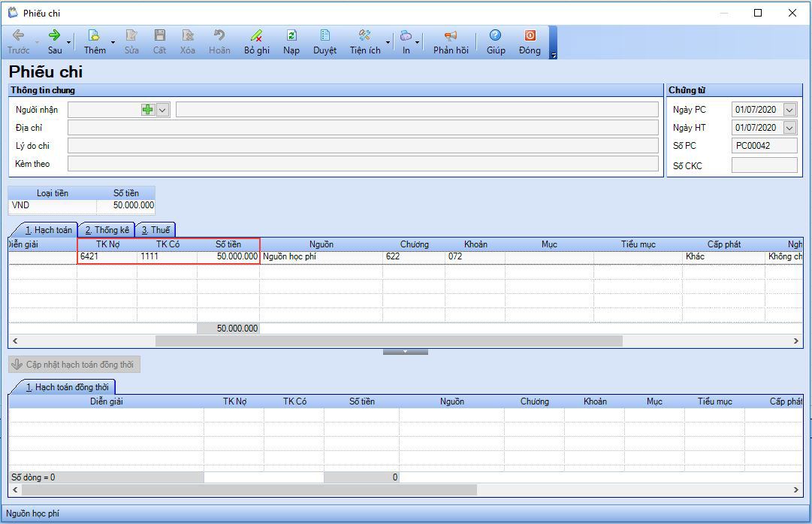Expand the Người nhận dropdown list
This screenshot has height=524, width=812.
(x=163, y=110)
